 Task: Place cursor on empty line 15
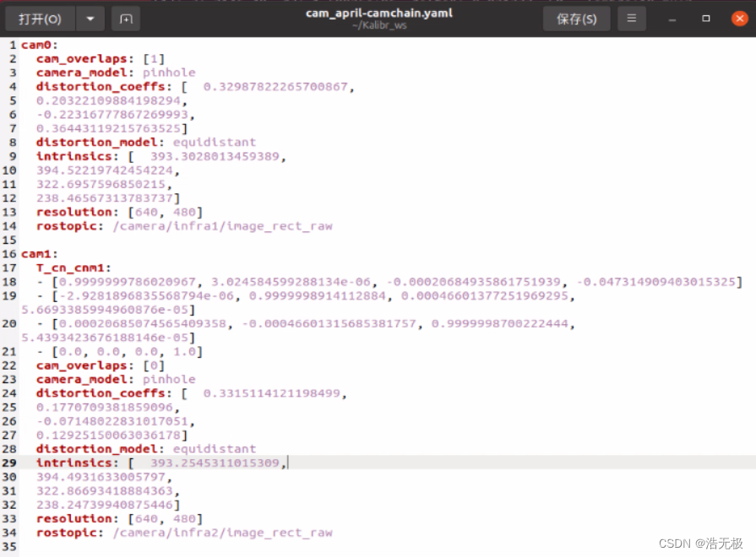pyautogui.click(x=388, y=240)
